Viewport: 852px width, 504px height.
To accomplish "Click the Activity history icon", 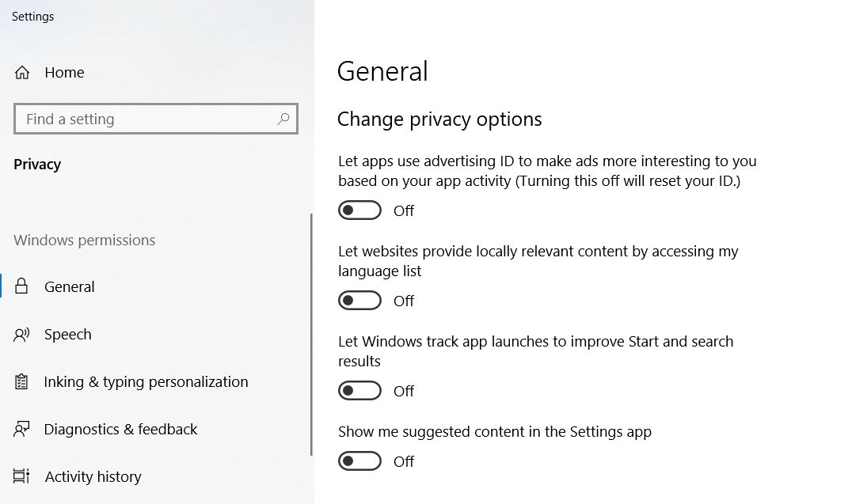I will [x=22, y=476].
